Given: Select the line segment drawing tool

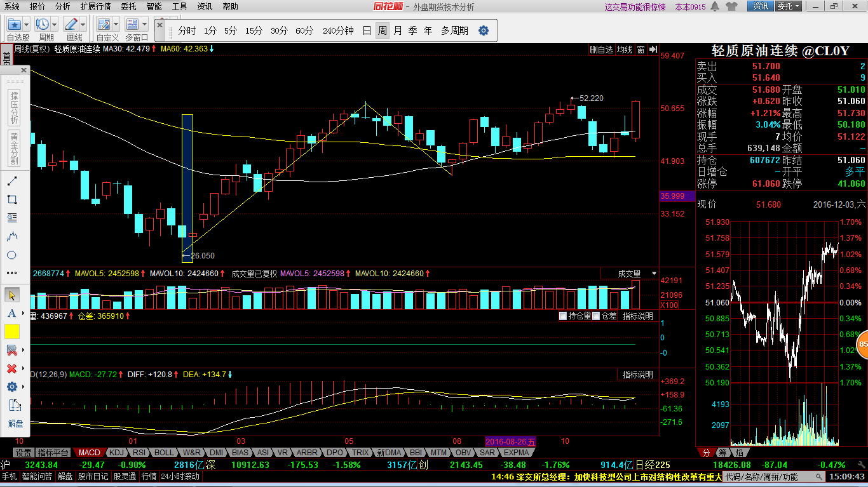Looking at the screenshot, I should [x=11, y=182].
